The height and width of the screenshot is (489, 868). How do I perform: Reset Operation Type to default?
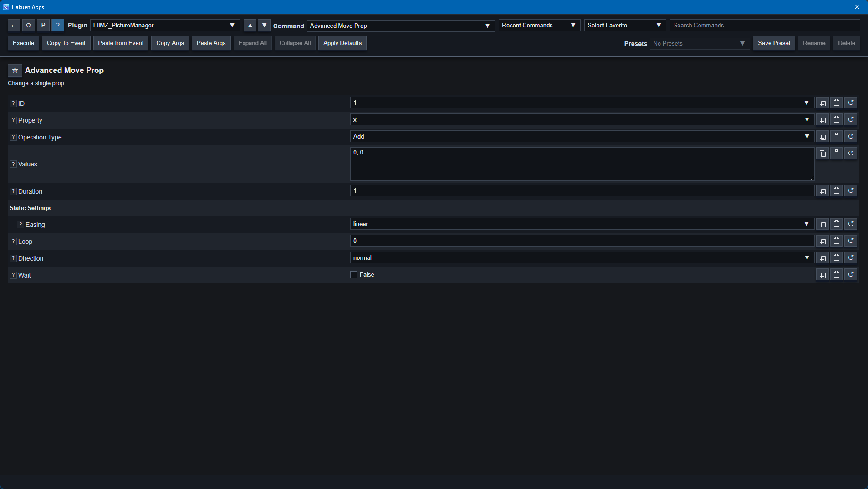click(x=851, y=137)
